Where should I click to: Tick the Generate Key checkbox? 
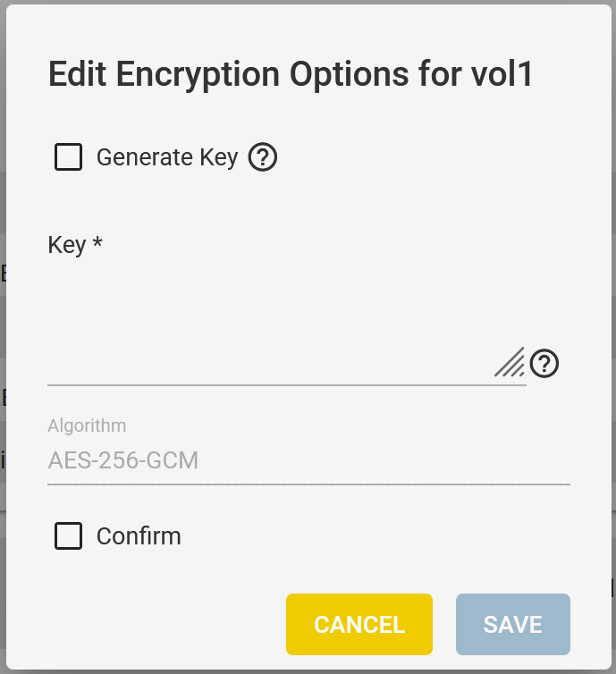coord(68,157)
